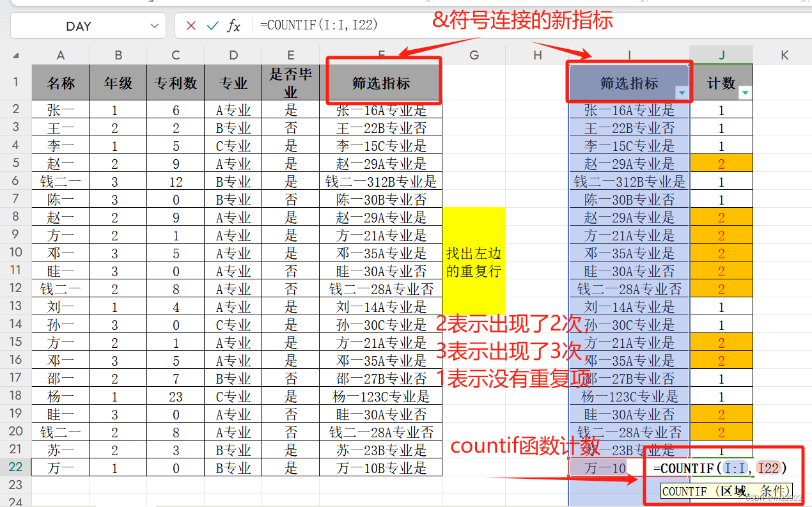Expand the name box dropdown arrow
The image size is (812, 507).
(153, 26)
